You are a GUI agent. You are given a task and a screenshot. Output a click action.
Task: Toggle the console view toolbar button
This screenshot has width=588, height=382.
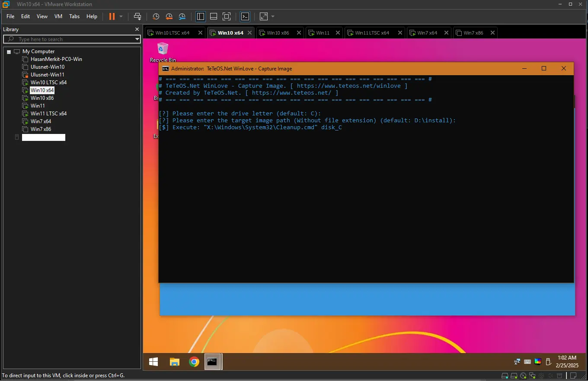click(245, 16)
